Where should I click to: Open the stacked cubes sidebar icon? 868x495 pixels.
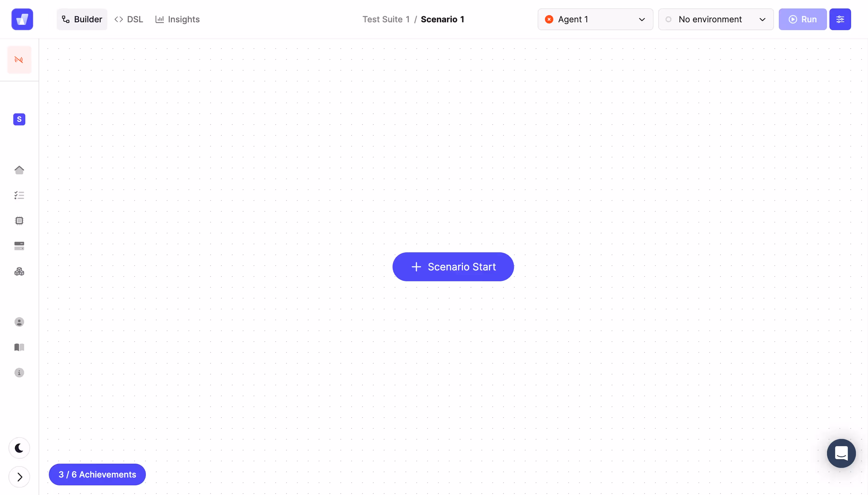tap(19, 271)
